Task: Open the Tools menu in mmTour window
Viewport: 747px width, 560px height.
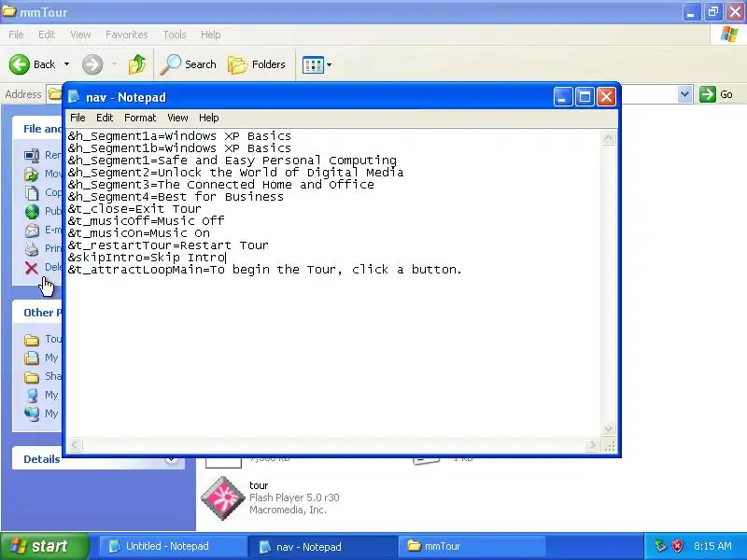Action: 175,35
